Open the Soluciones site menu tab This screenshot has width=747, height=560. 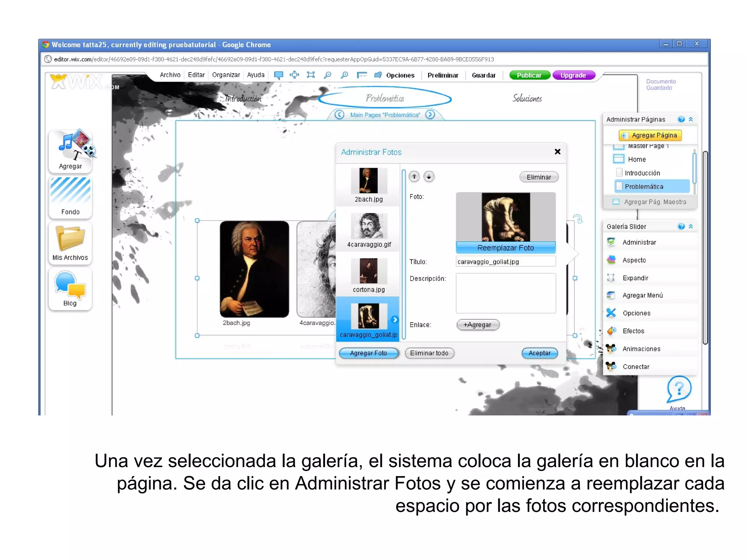[x=527, y=98]
